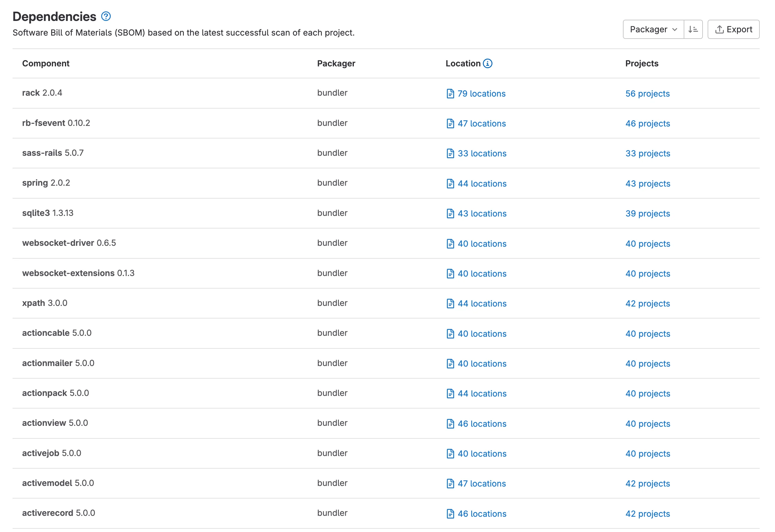Click the file icon next to spring's locations
The image size is (775, 532).
coord(451,183)
